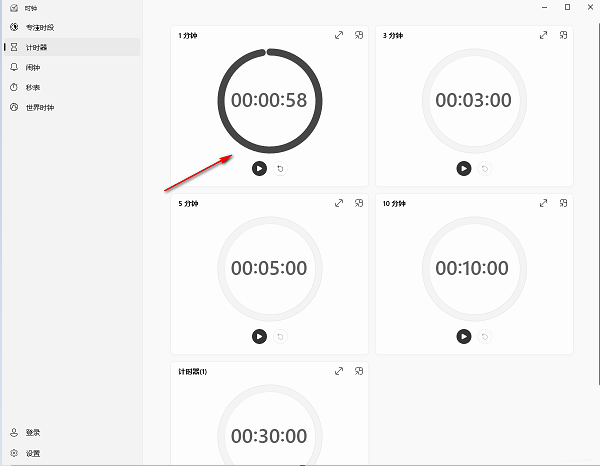Reset the 10 分钟 timer

(485, 336)
